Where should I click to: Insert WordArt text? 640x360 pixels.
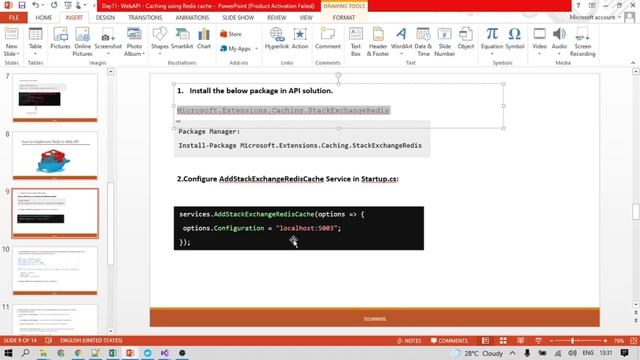pyautogui.click(x=401, y=42)
